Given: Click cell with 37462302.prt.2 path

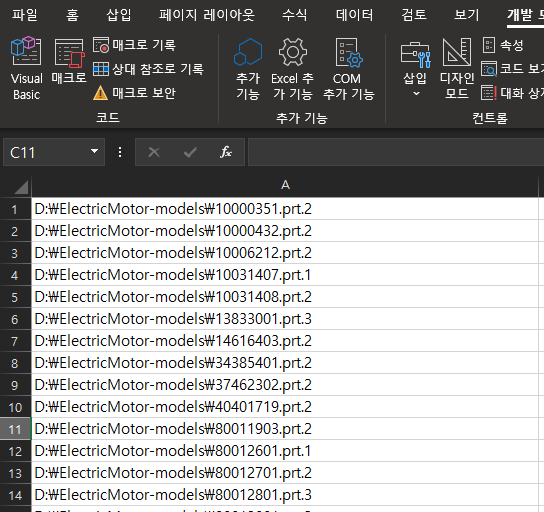Looking at the screenshot, I should coord(285,385).
